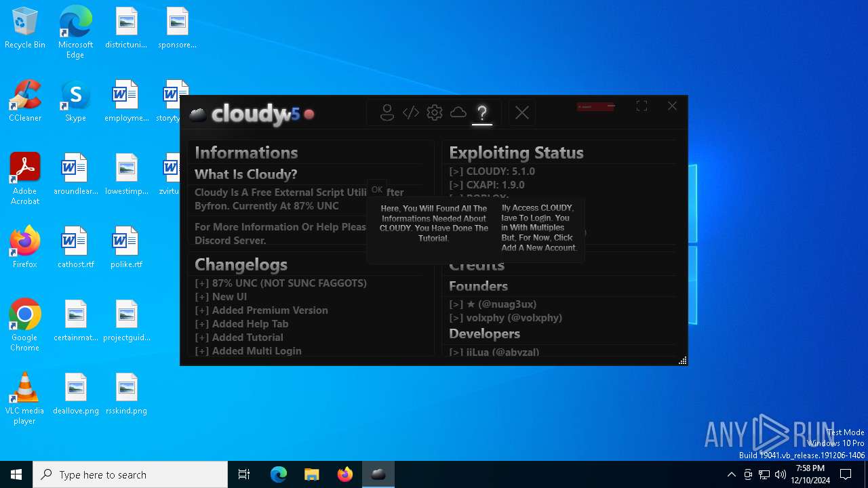
Task: Click the '(@nuag3ux)' founder entry
Action: tap(492, 304)
